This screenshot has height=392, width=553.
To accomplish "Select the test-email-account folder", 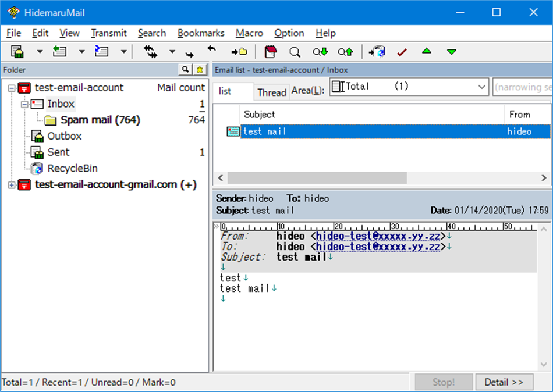I will (x=79, y=87).
